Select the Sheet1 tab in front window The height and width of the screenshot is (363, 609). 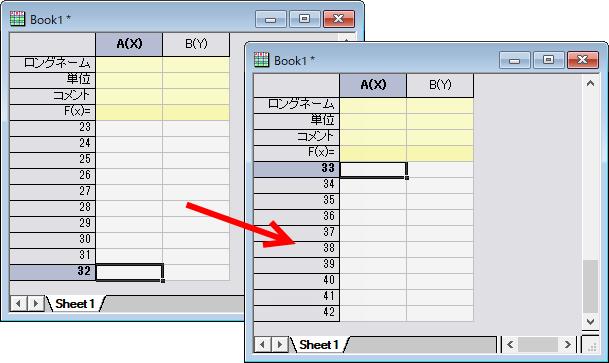pos(319,344)
